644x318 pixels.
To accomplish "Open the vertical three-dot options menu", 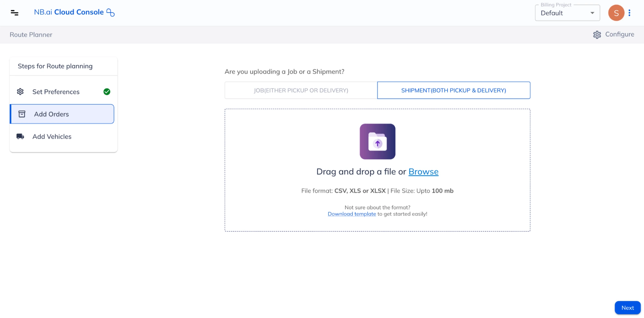I will click(x=629, y=13).
